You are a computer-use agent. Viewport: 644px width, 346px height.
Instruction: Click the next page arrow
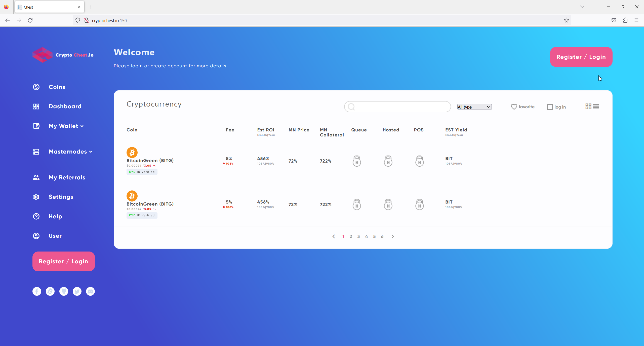pyautogui.click(x=393, y=236)
